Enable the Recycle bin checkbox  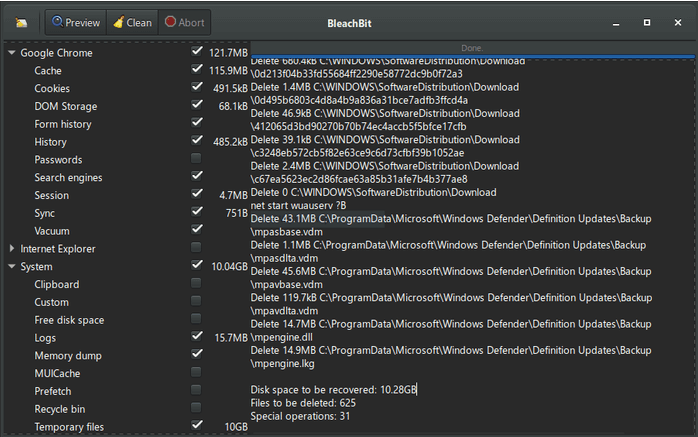[x=196, y=408]
